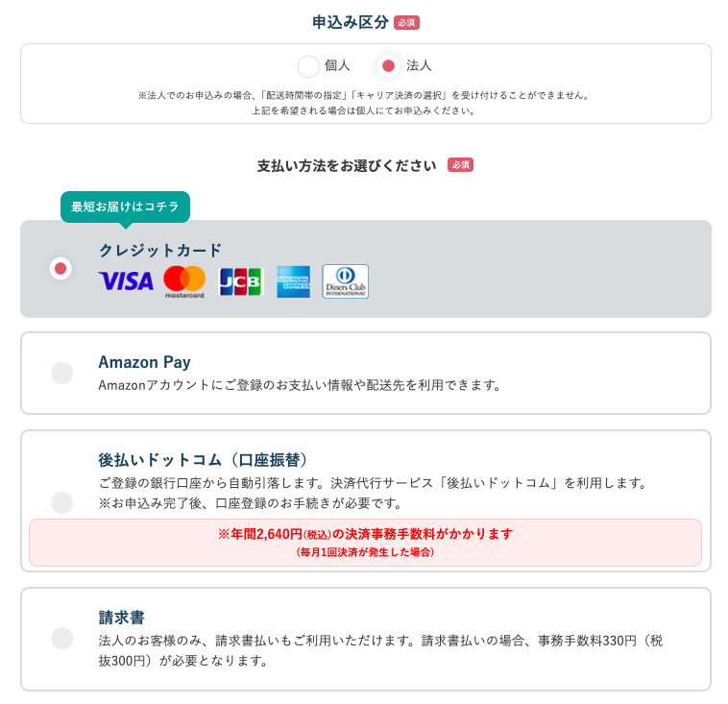Click the 必須 badge beside 支払い方法

[x=460, y=165]
